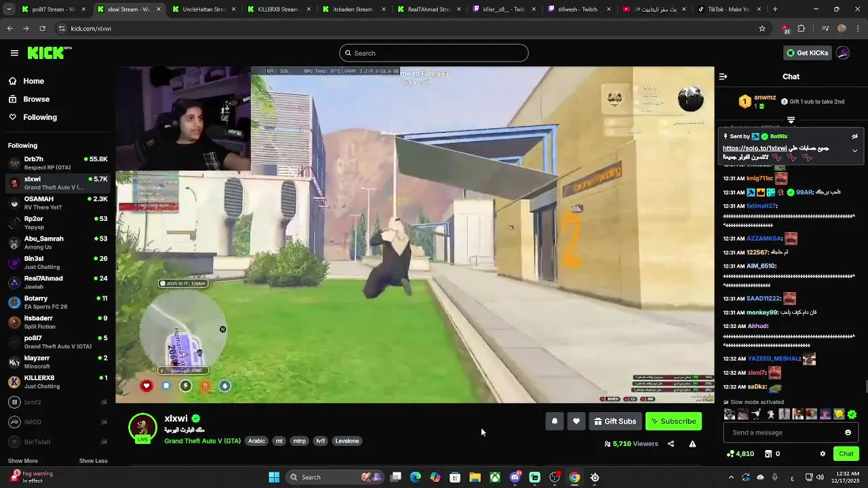This screenshot has width=868, height=488.
Task: Open Drb7h channel in following list
Action: click(x=58, y=163)
